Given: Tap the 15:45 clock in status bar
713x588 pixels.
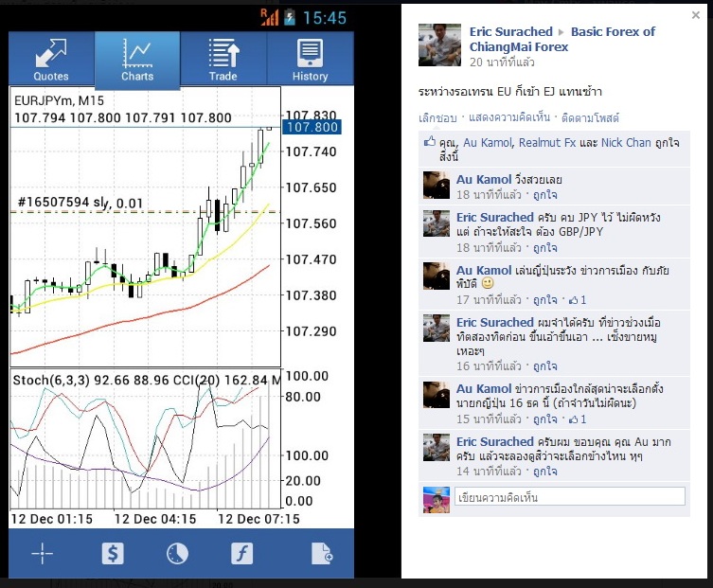Looking at the screenshot, I should tap(325, 18).
